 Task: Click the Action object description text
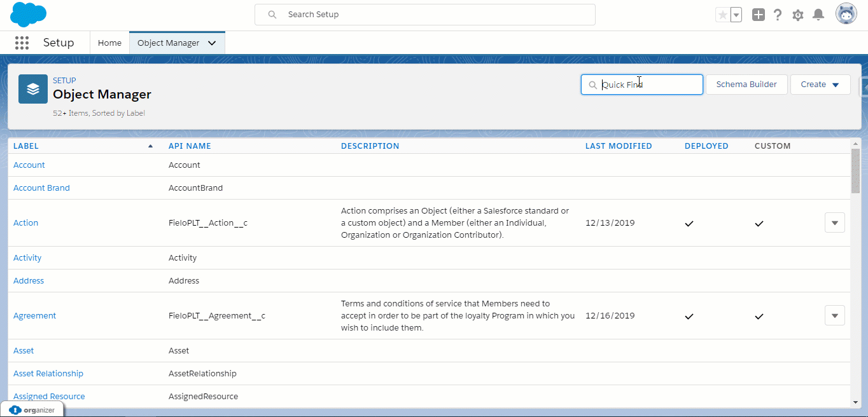455,222
